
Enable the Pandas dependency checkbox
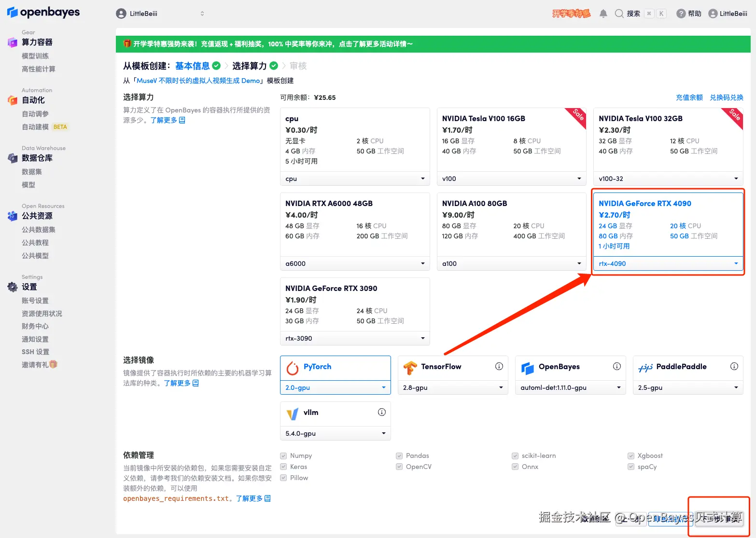tap(399, 455)
